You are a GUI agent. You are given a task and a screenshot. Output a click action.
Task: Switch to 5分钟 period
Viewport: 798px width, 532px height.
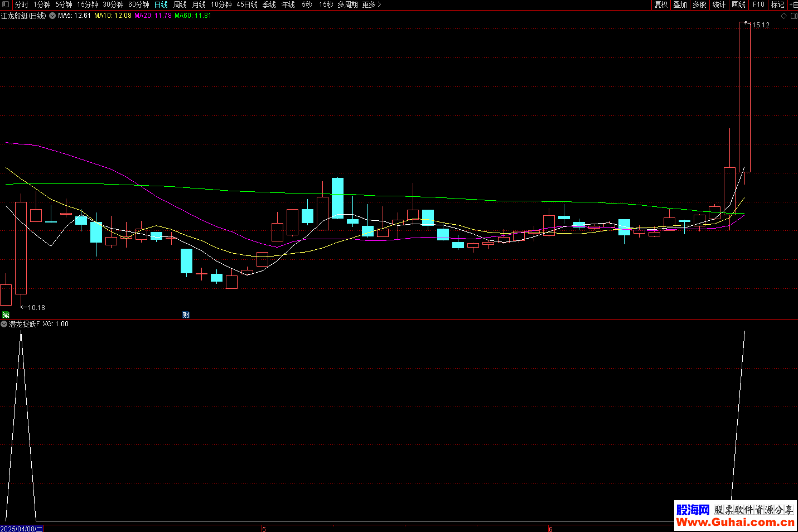[x=64, y=4]
